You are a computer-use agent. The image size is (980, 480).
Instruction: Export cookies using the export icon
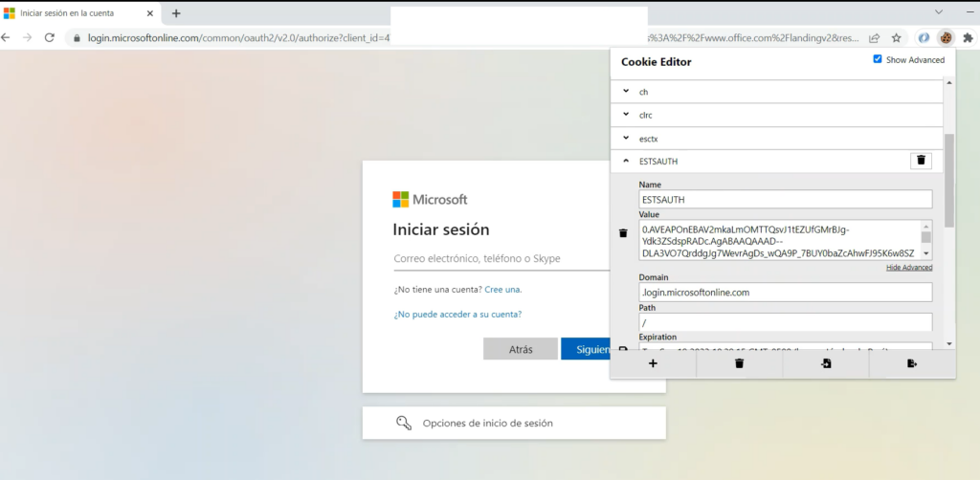click(912, 363)
